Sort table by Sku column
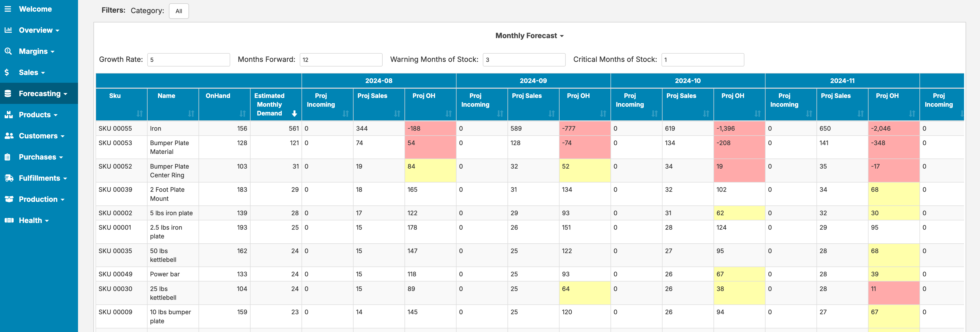 (x=140, y=113)
